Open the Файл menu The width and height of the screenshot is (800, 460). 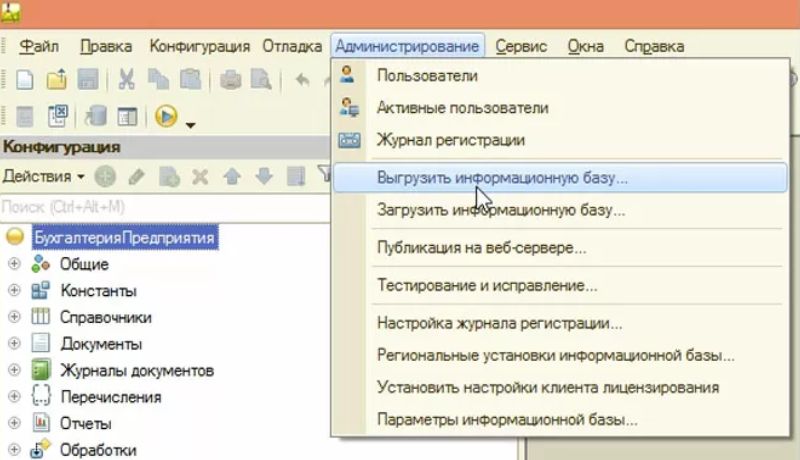(39, 46)
